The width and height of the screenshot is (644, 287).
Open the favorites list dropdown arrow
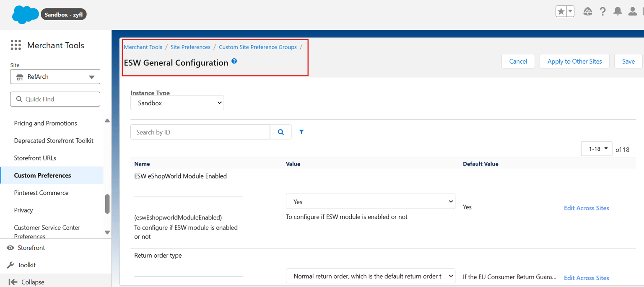coord(570,11)
